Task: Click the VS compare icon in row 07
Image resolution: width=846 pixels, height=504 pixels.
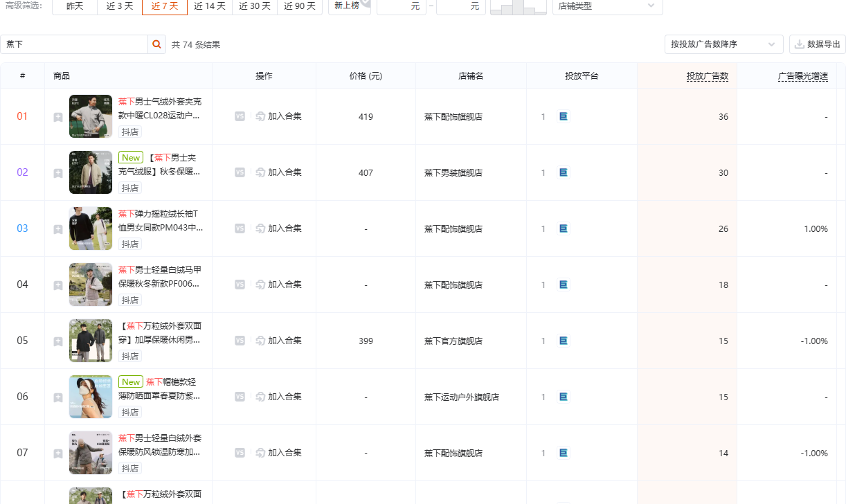Action: (x=240, y=453)
